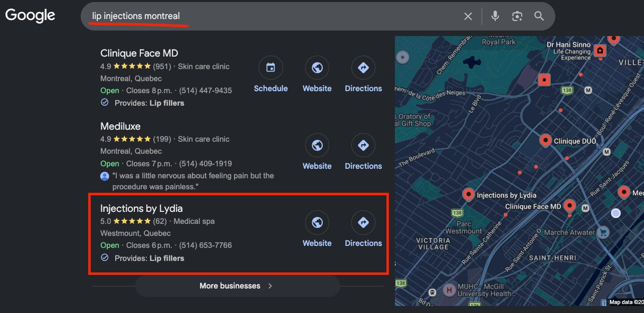Click the 'Oratory of al Gift Shop' map label
The height and width of the screenshot is (313, 644).
(x=413, y=120)
